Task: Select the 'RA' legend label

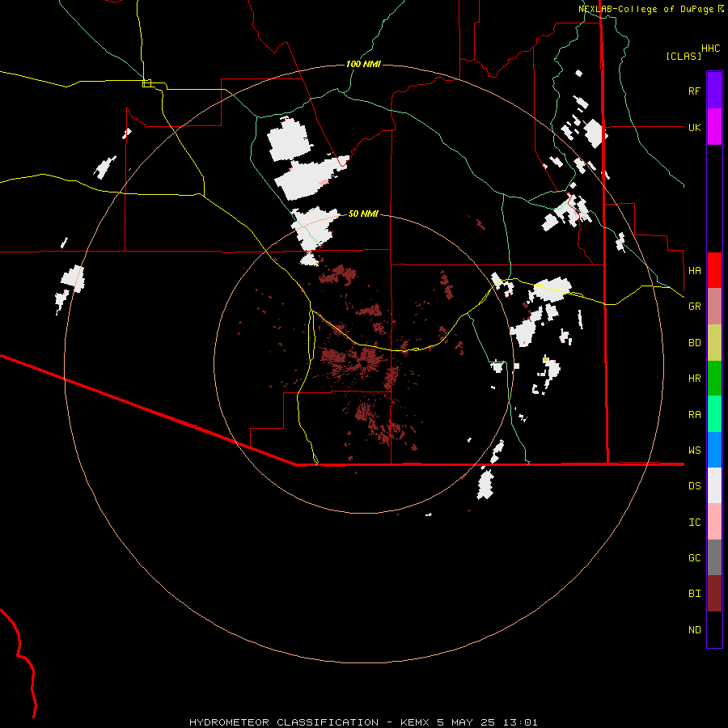Action: [x=694, y=415]
